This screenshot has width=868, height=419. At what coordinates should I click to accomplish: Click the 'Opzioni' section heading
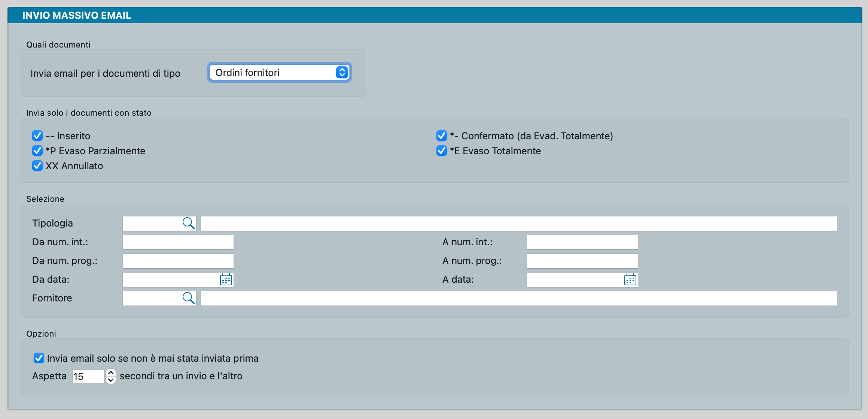41,334
